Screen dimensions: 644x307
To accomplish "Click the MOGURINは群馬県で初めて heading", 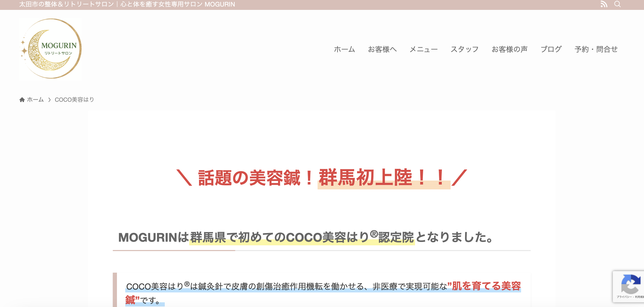I will tap(305, 237).
